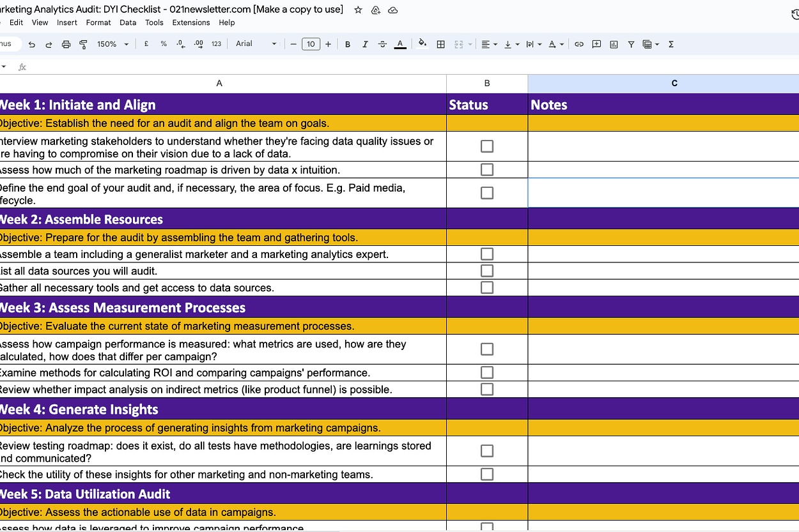This screenshot has width=799, height=532.
Task: Open the vertical align dropdown
Action: click(511, 44)
